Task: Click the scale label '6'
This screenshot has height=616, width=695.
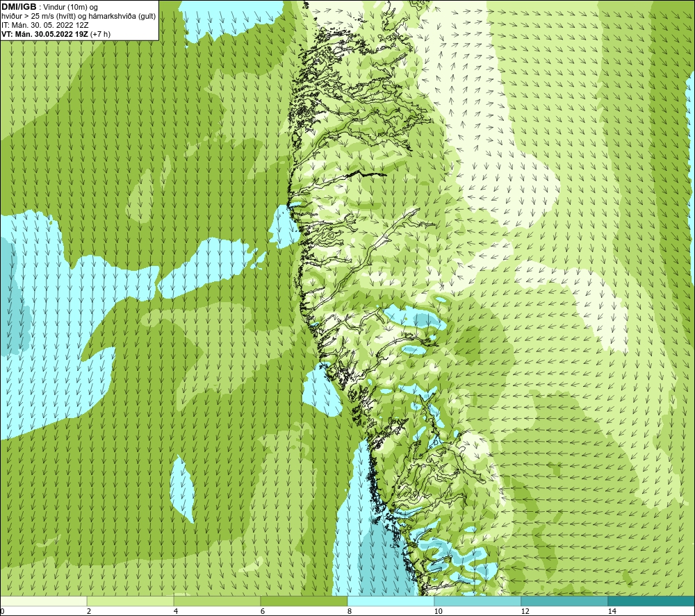Action: click(x=263, y=611)
